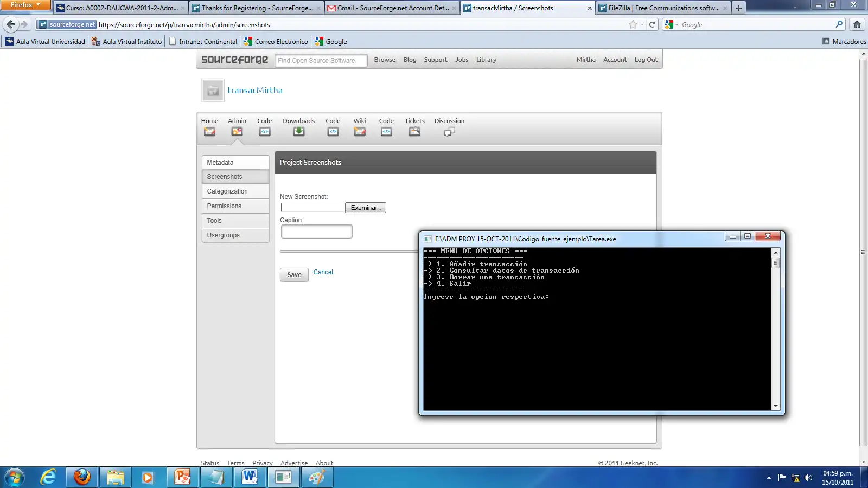
Task: Click the Home icon in project navigation
Action: pyautogui.click(x=209, y=132)
